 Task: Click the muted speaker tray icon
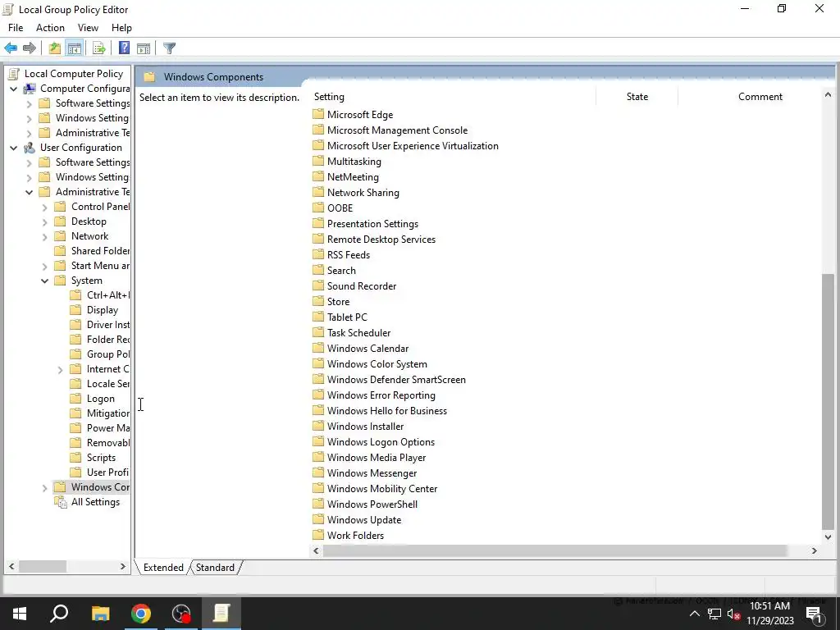click(734, 614)
